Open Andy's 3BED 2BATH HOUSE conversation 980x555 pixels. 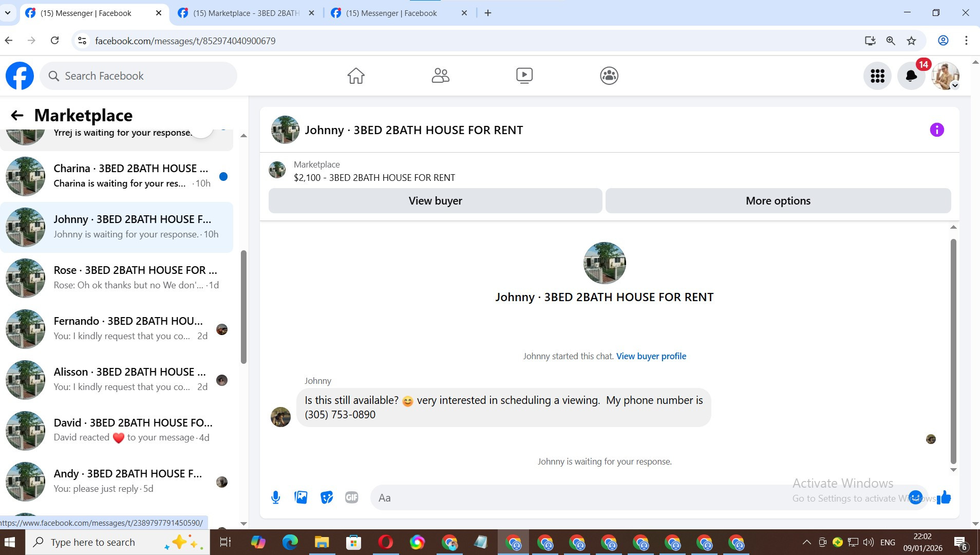click(x=117, y=482)
